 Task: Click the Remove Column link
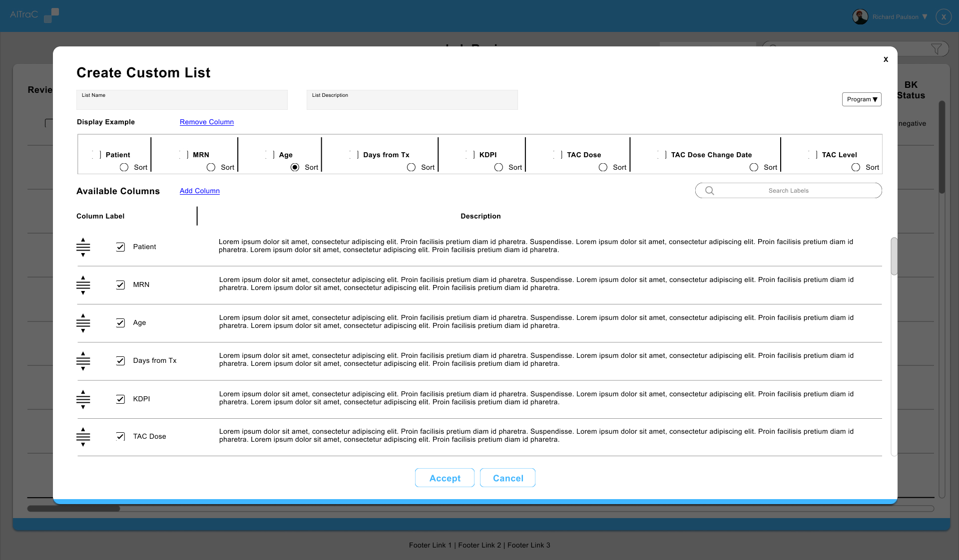coord(206,122)
